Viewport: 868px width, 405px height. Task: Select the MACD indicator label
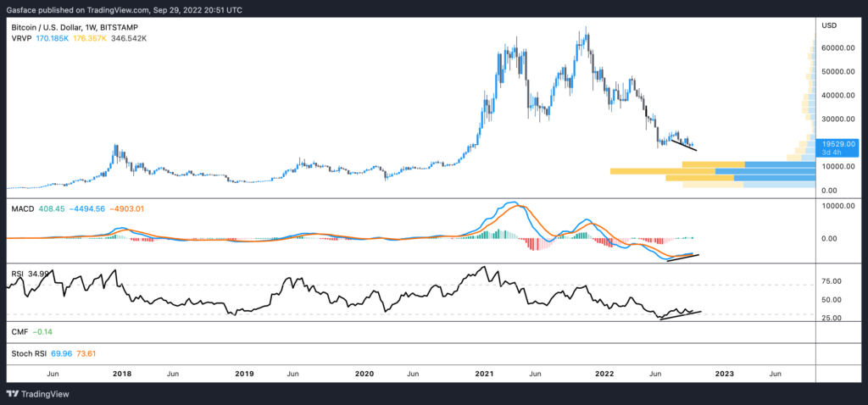(24, 208)
